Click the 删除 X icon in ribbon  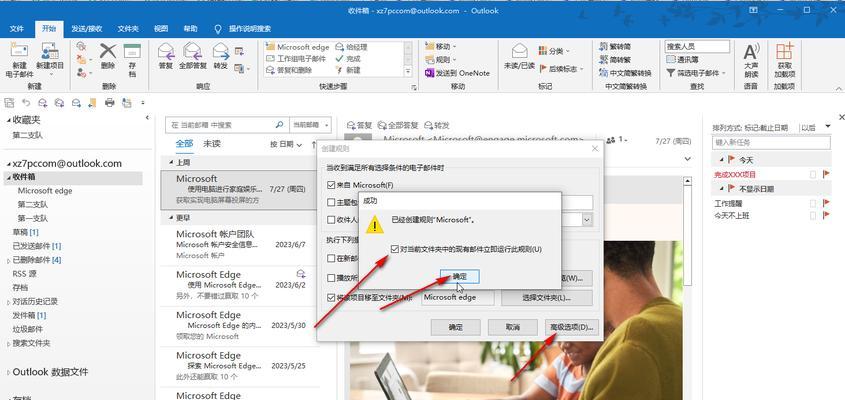click(108, 51)
